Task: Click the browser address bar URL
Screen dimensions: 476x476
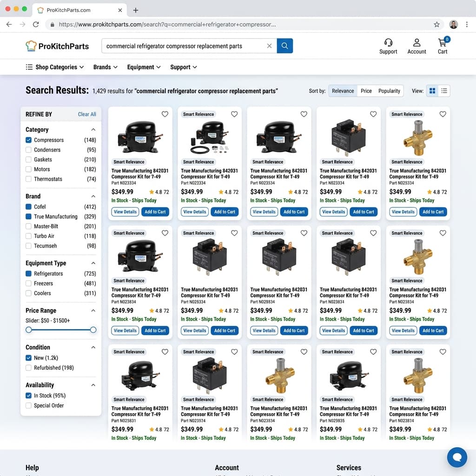Action: [x=167, y=25]
